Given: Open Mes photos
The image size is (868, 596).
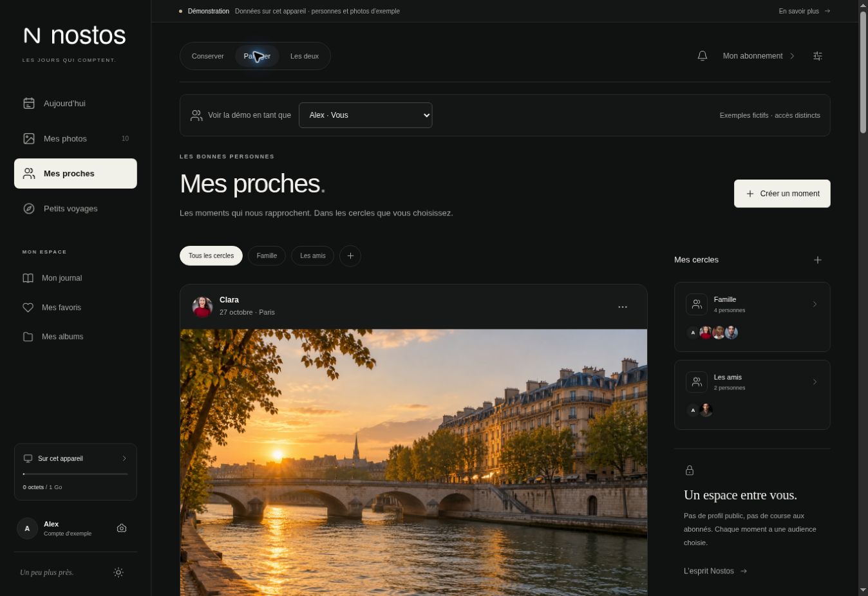Looking at the screenshot, I should [75, 138].
